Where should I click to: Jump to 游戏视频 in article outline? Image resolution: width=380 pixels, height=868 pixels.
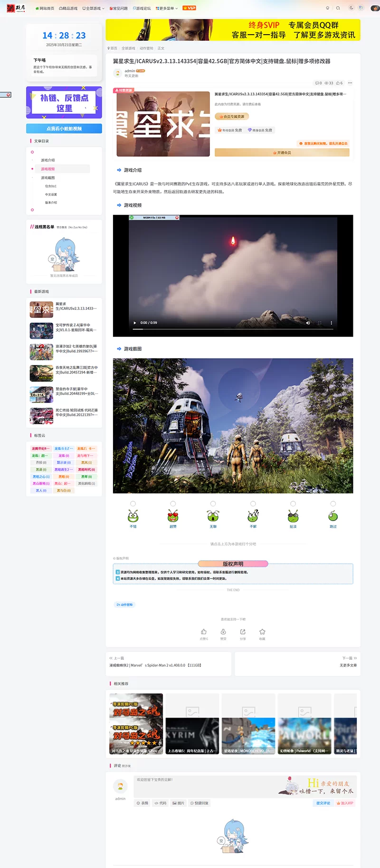(x=48, y=169)
